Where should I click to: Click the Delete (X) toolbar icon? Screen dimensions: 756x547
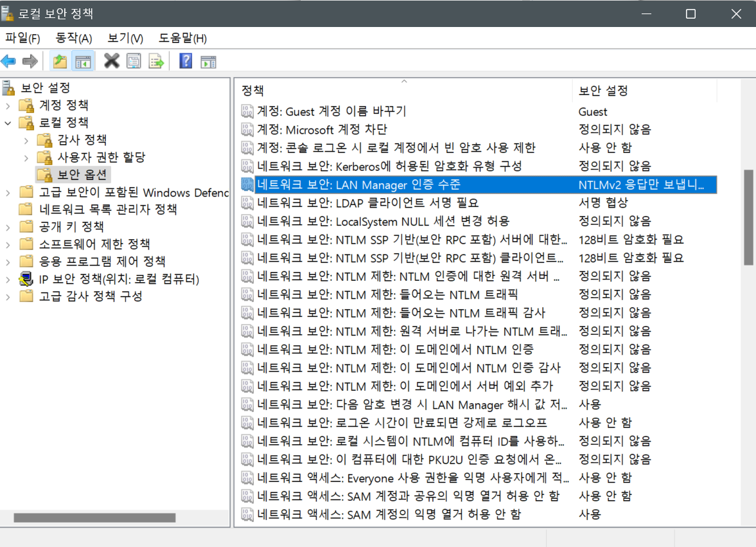(112, 61)
